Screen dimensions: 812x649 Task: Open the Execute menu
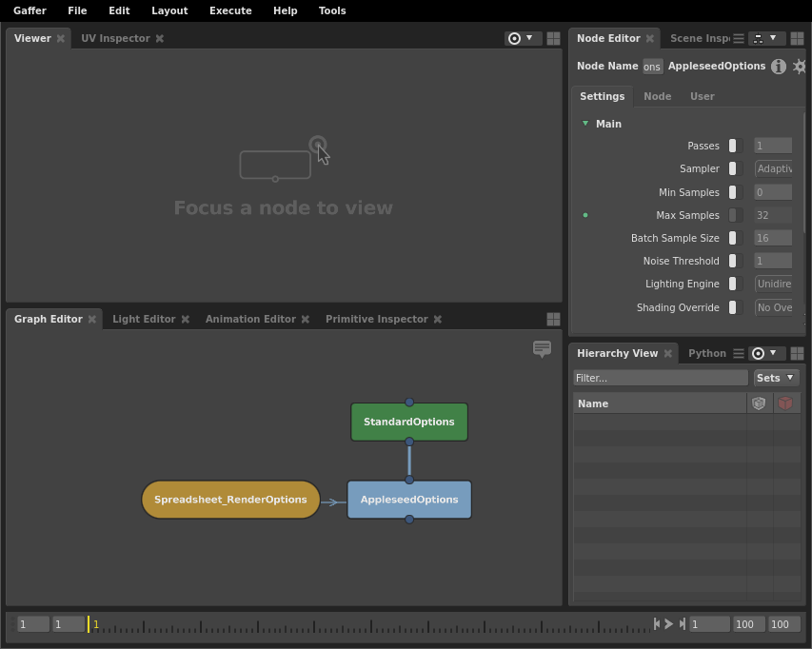(x=230, y=10)
